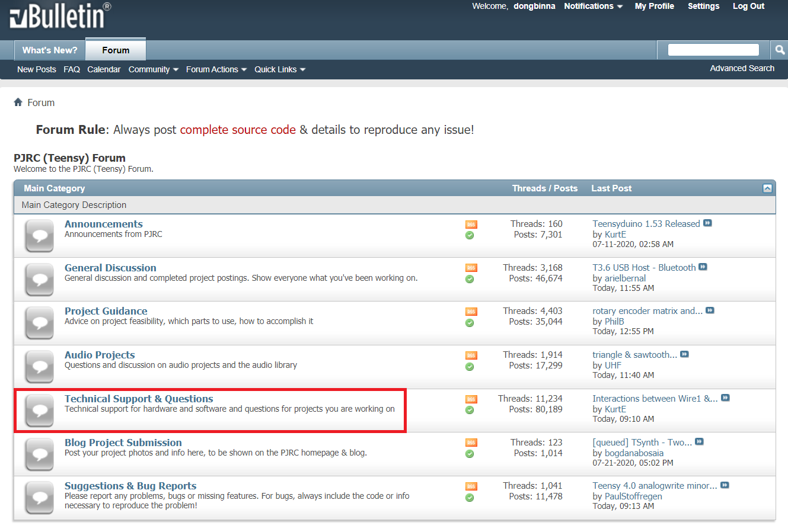Click green checkmark in Suggestions & Bug Reports row
Viewport: 788px width, 532px height.
click(x=470, y=498)
